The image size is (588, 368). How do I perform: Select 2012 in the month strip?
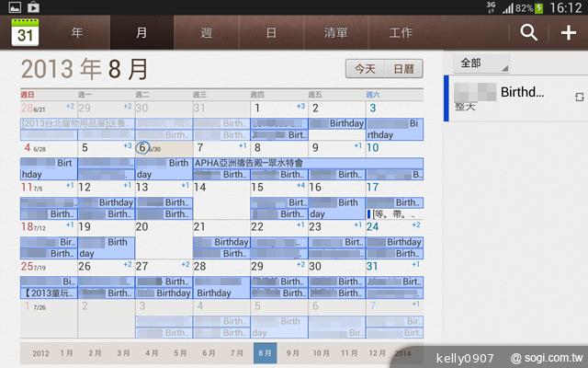click(x=40, y=353)
